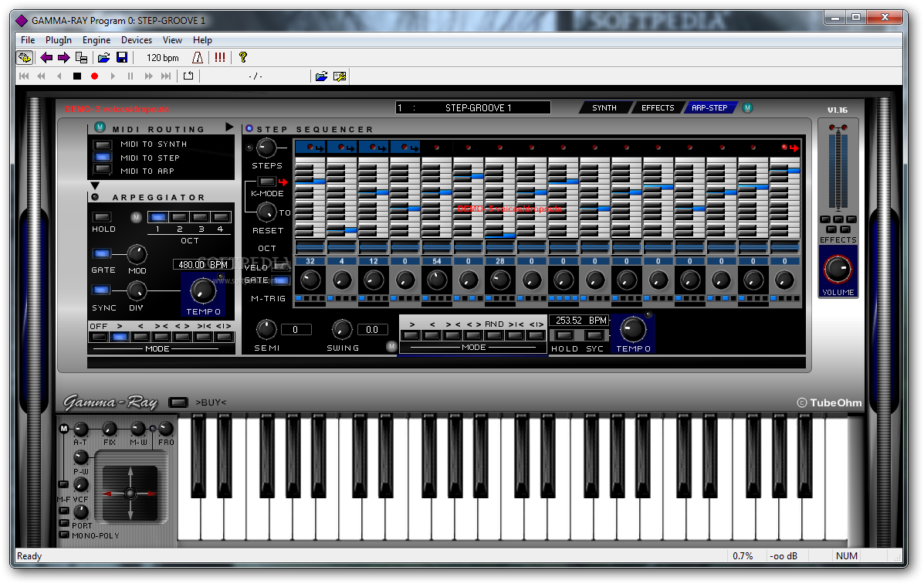The image size is (924, 584).
Task: Click the purple previous program arrow
Action: coord(46,57)
